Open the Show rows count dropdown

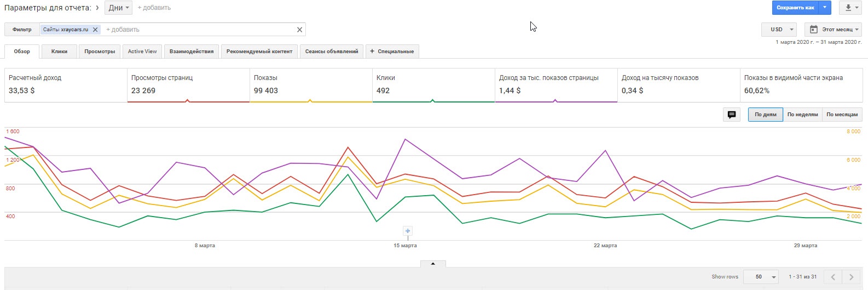[765, 277]
